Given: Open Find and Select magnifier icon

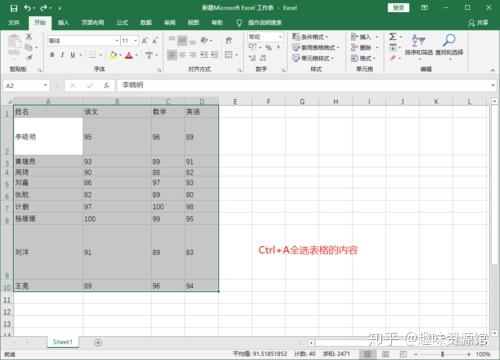Looking at the screenshot, I should tap(449, 40).
